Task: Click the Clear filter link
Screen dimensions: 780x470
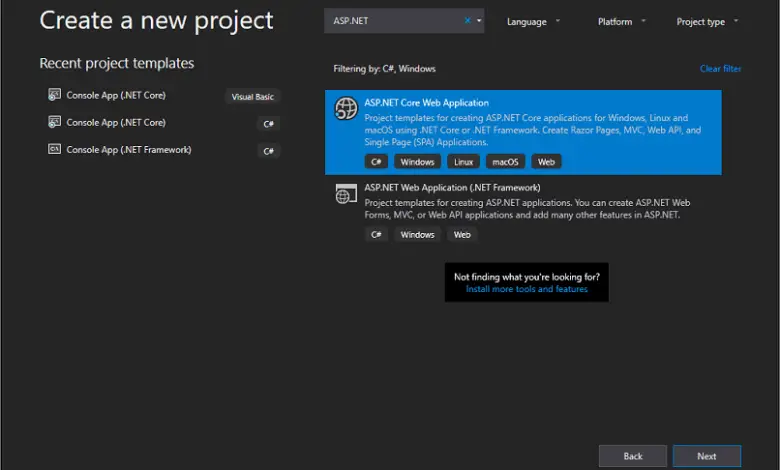Action: coord(720,69)
